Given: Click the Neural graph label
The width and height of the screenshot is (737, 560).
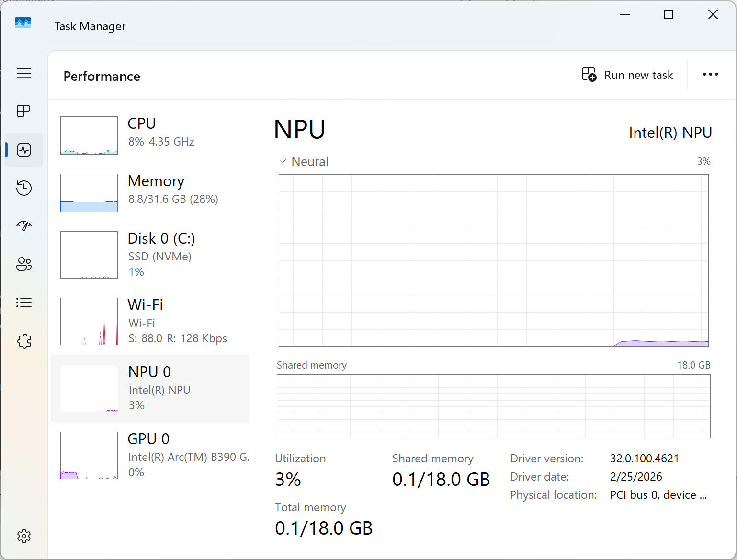Looking at the screenshot, I should pos(310,162).
